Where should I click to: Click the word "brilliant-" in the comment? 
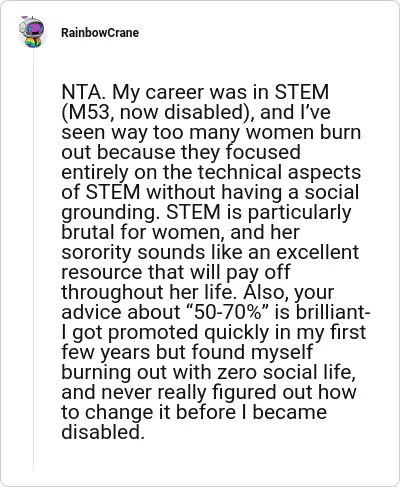click(333, 312)
